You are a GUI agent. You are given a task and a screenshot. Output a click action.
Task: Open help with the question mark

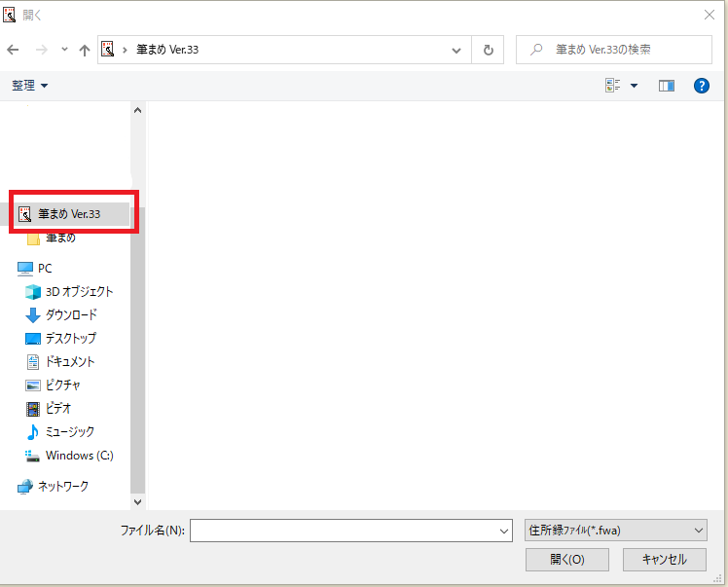(701, 86)
